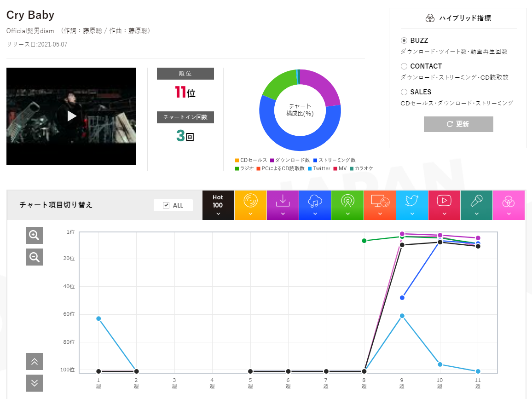Select the BUZZ radio button

coord(404,40)
